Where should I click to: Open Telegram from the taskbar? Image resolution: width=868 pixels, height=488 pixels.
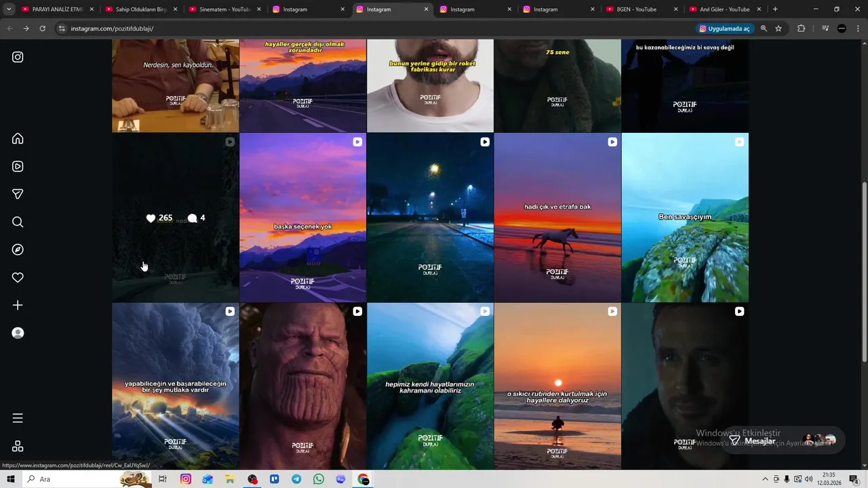click(296, 479)
